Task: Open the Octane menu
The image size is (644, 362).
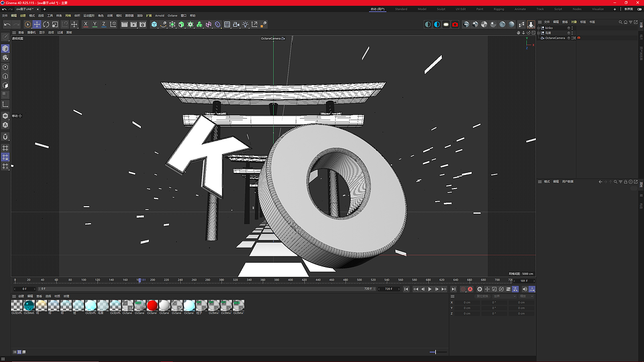Action: (x=173, y=16)
